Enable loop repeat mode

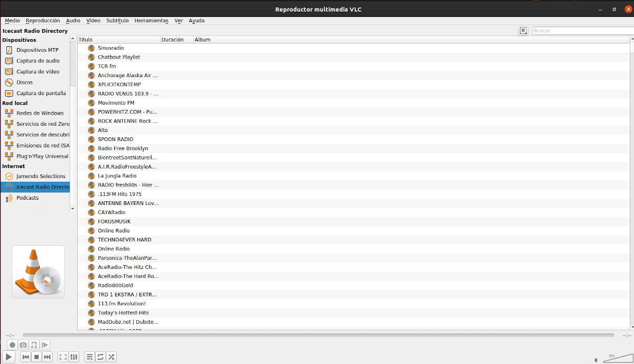100,357
